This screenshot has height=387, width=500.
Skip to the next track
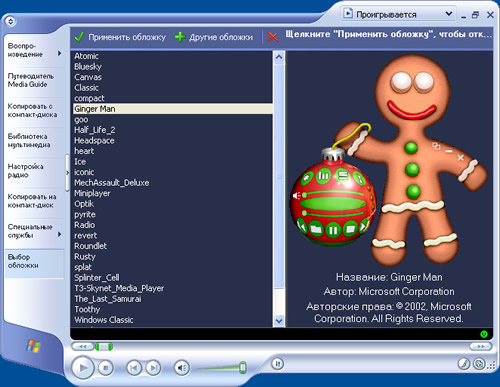tap(153, 368)
